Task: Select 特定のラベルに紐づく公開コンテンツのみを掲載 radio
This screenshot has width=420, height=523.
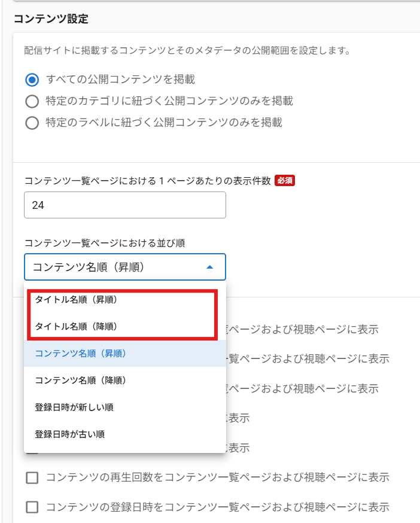Action: tap(32, 123)
